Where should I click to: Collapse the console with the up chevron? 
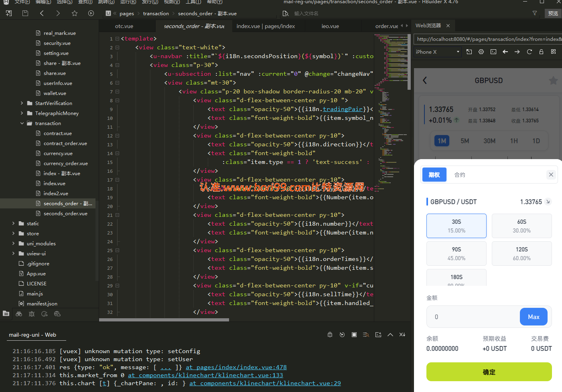pos(390,335)
